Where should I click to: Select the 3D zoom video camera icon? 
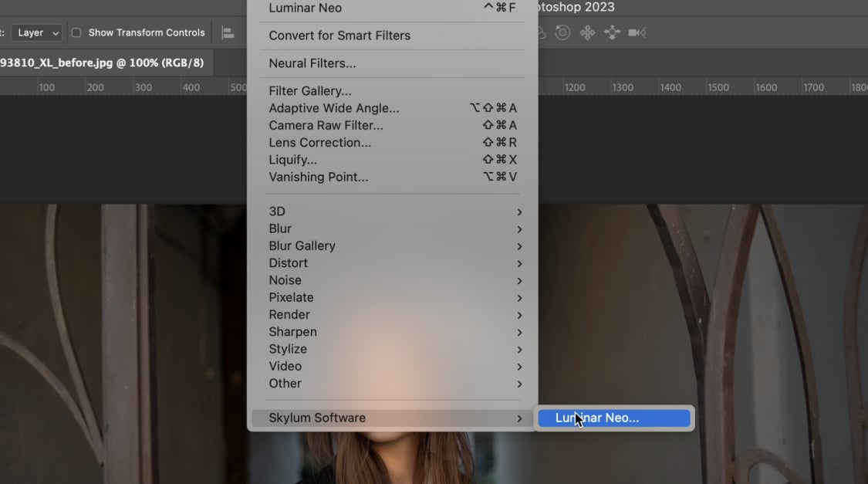pyautogui.click(x=637, y=32)
